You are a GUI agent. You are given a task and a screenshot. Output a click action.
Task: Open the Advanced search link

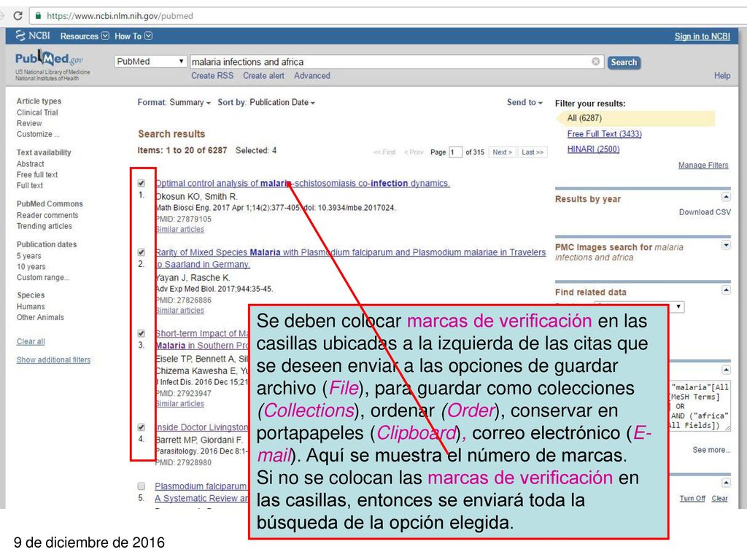pyautogui.click(x=312, y=76)
